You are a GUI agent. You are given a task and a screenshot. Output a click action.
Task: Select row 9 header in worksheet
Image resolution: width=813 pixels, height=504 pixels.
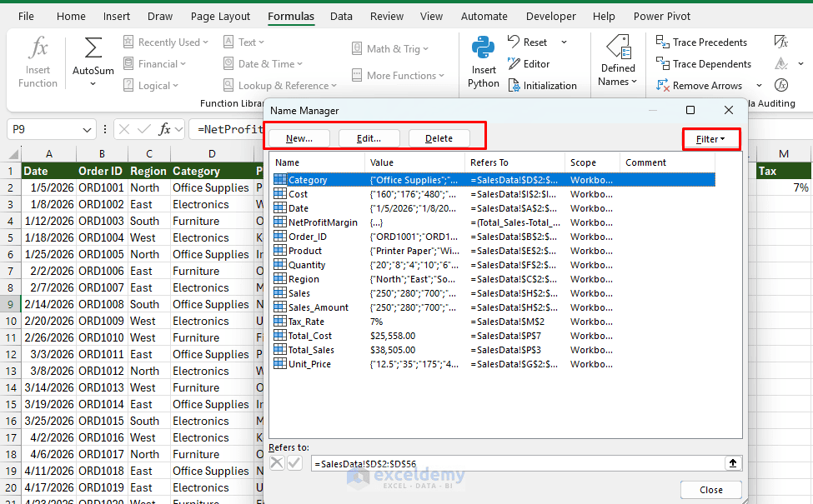(10, 304)
